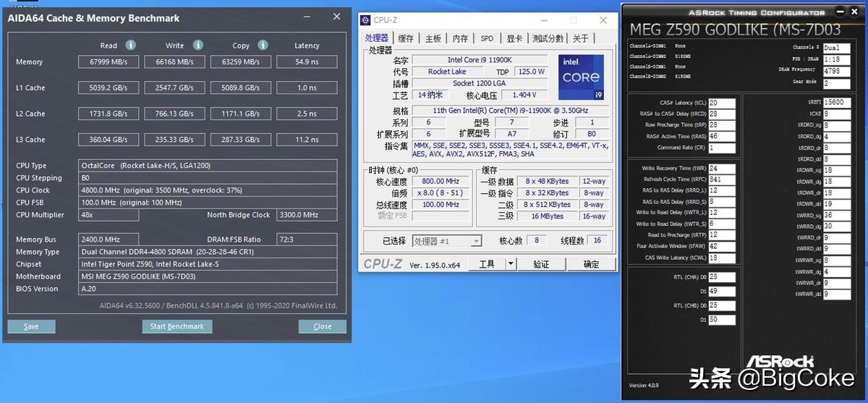Click the Memory Read value 67999 MB/s
The image size is (868, 403).
point(108,62)
